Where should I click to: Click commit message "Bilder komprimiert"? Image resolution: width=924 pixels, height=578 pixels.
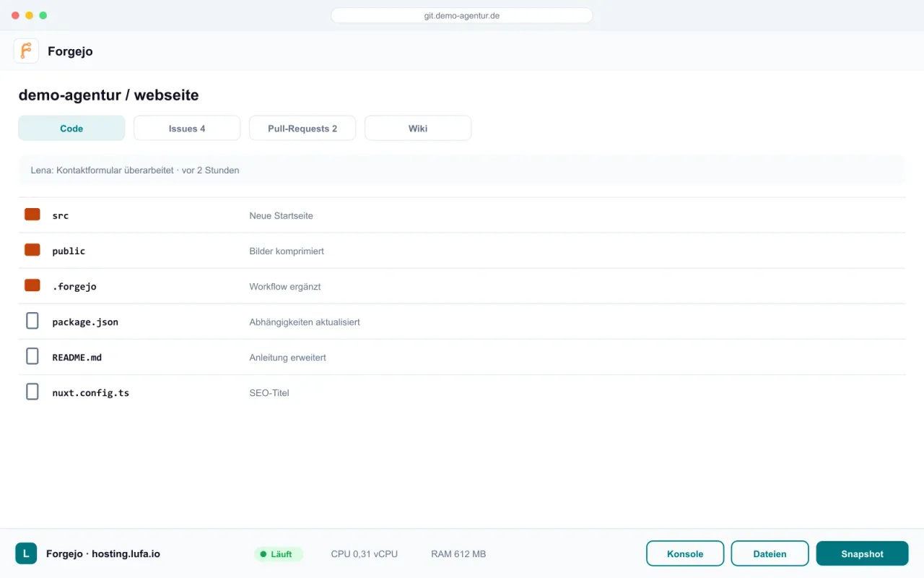(x=287, y=251)
